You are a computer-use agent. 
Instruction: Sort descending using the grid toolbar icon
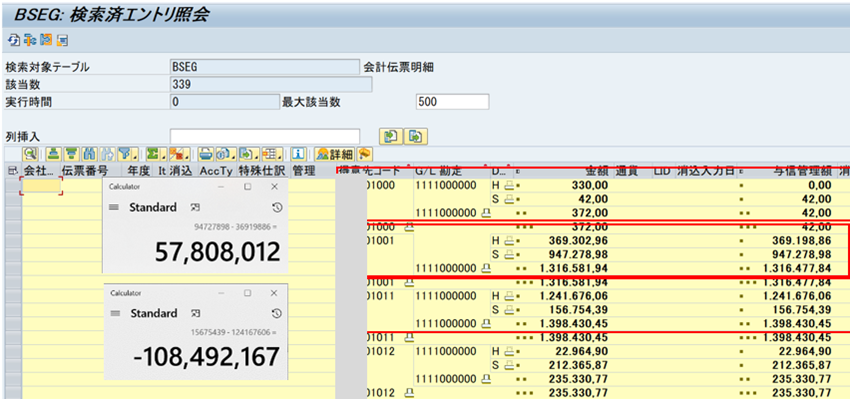[72, 154]
